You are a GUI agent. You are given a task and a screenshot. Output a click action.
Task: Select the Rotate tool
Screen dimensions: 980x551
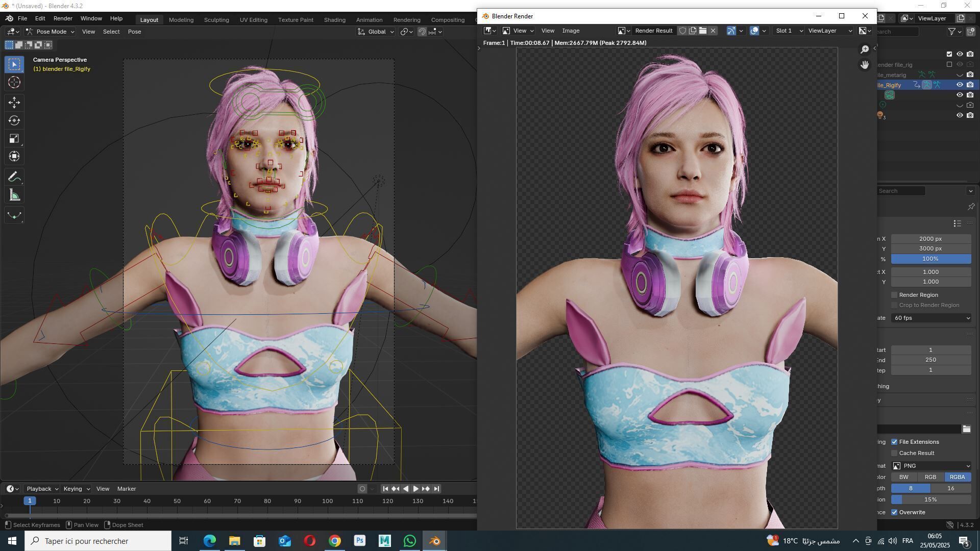tap(14, 121)
